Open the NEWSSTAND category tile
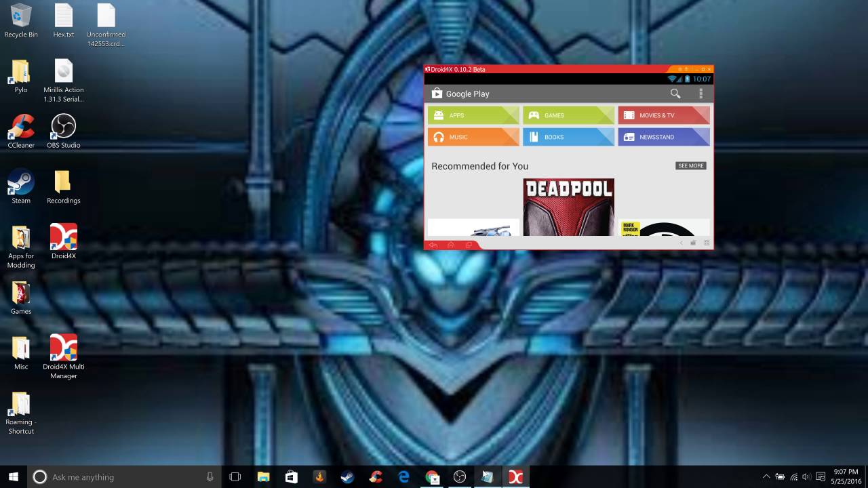The image size is (868, 488). pyautogui.click(x=664, y=137)
